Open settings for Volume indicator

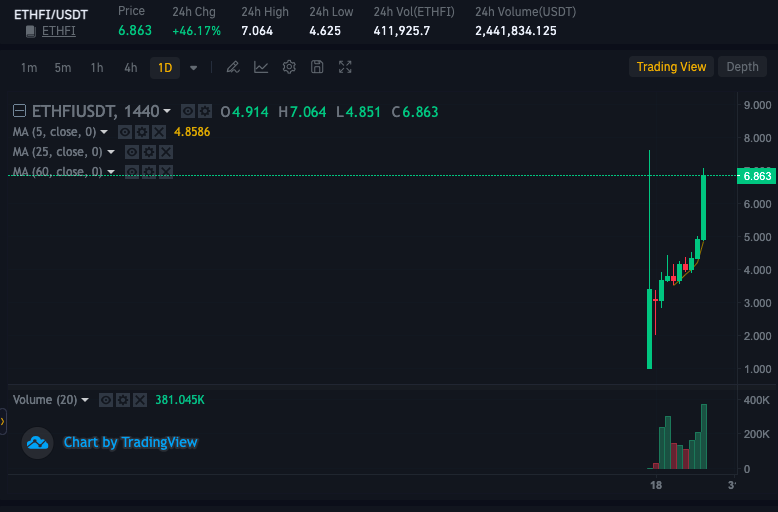tap(123, 400)
